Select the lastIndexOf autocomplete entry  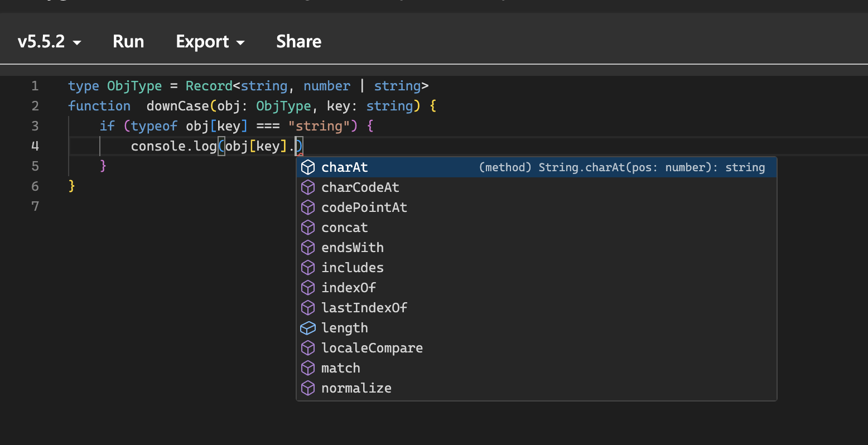point(364,307)
